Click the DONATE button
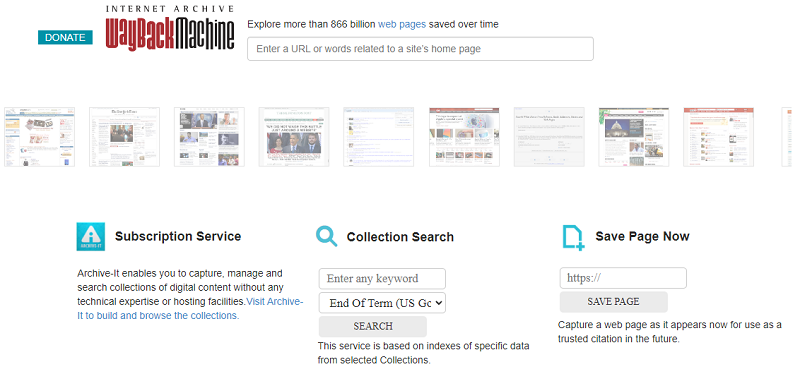Viewport: 800px width, 386px height. click(x=65, y=37)
